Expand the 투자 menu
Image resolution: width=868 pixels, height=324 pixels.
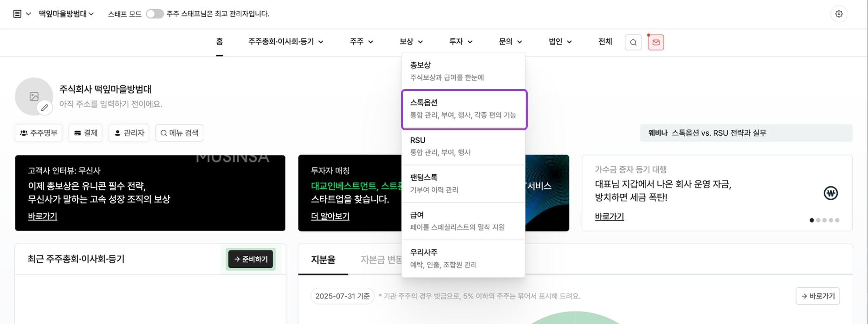click(460, 42)
